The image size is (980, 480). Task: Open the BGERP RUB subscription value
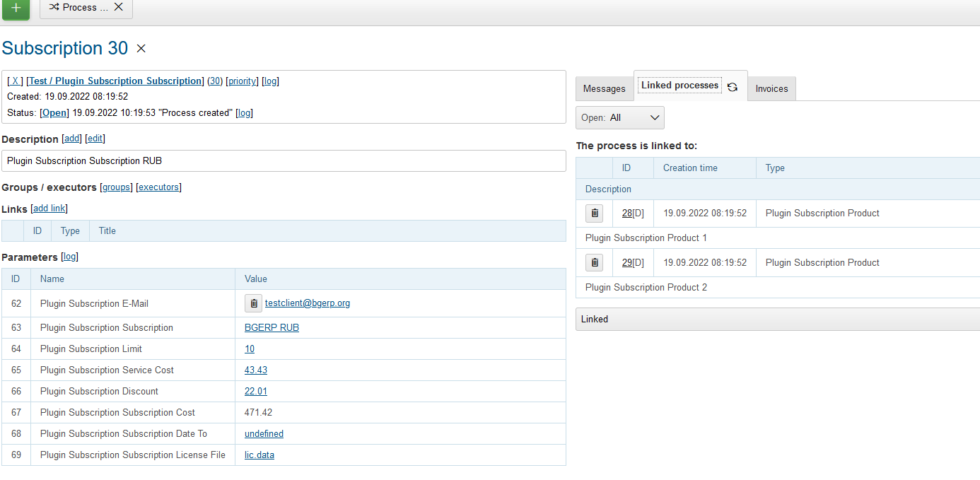(x=272, y=328)
